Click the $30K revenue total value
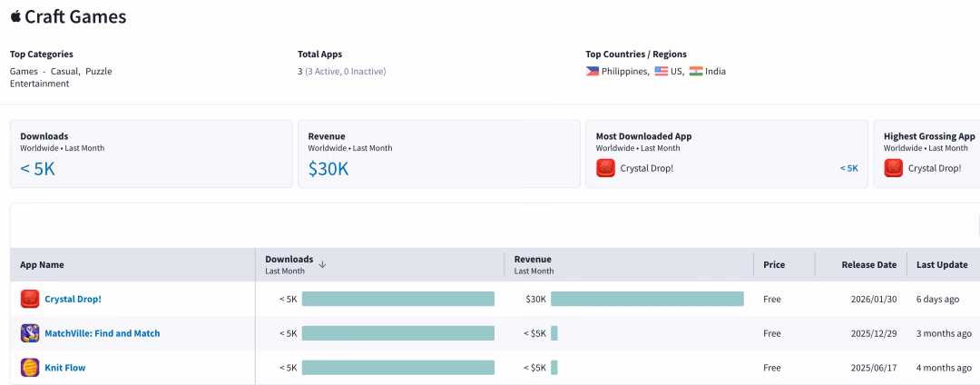This screenshot has height=385, width=980. point(328,169)
